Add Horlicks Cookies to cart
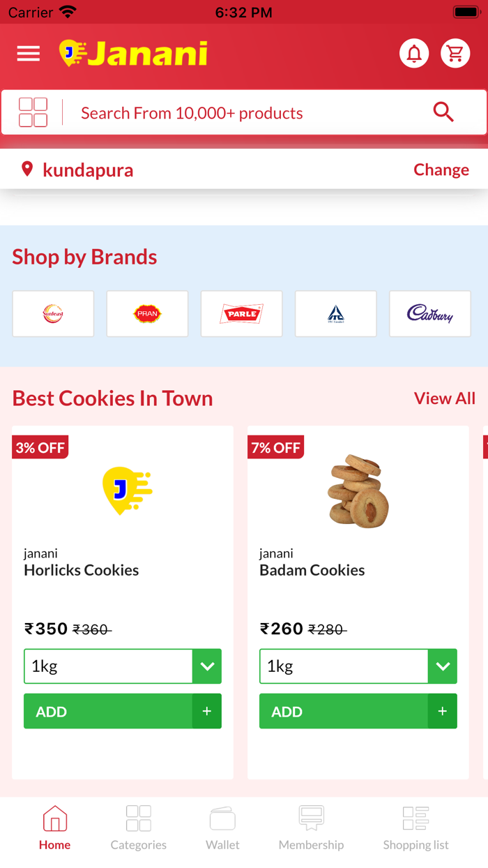 coord(123,711)
